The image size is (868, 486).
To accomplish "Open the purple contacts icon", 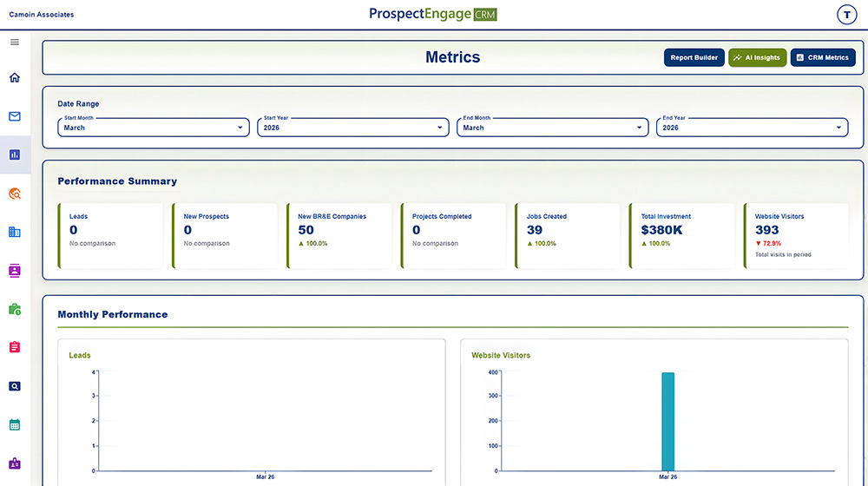I will click(15, 271).
